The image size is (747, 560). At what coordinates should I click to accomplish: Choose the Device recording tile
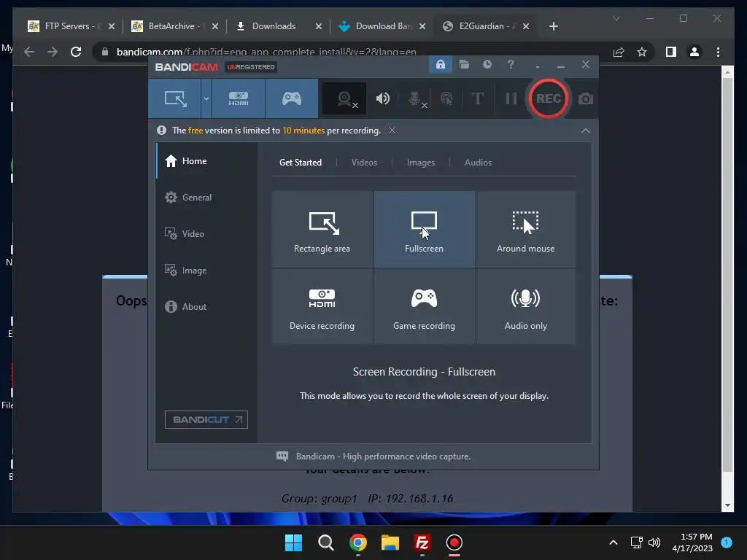point(322,307)
